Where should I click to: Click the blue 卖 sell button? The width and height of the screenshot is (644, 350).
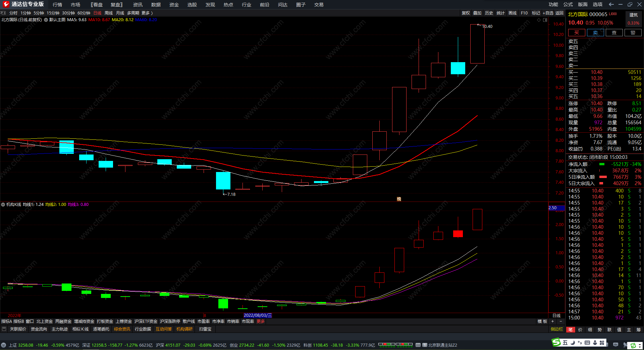click(x=595, y=33)
